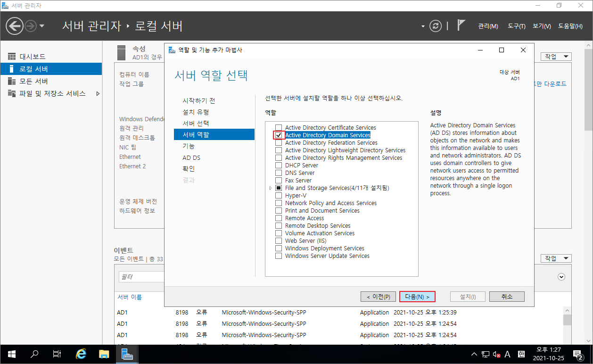Screen dimensions: 593x364
Task: Click the 모든 서버 icon in sidebar
Action: coord(12,81)
